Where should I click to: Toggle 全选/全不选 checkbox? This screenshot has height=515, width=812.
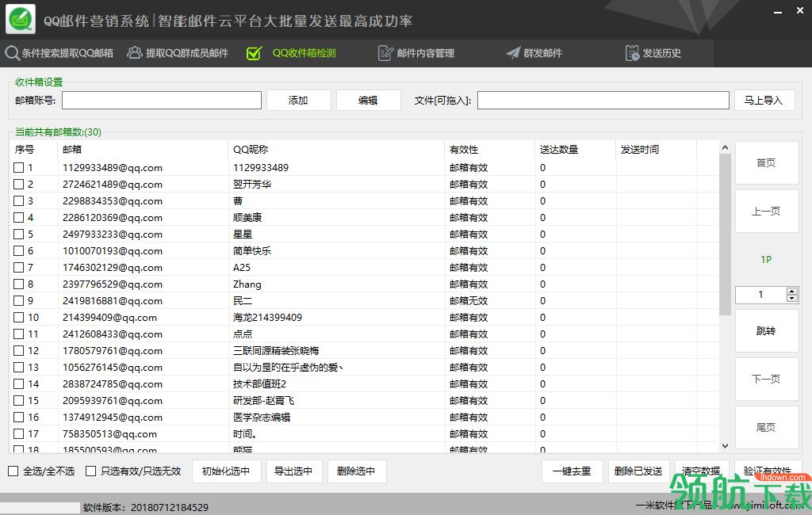(x=13, y=471)
